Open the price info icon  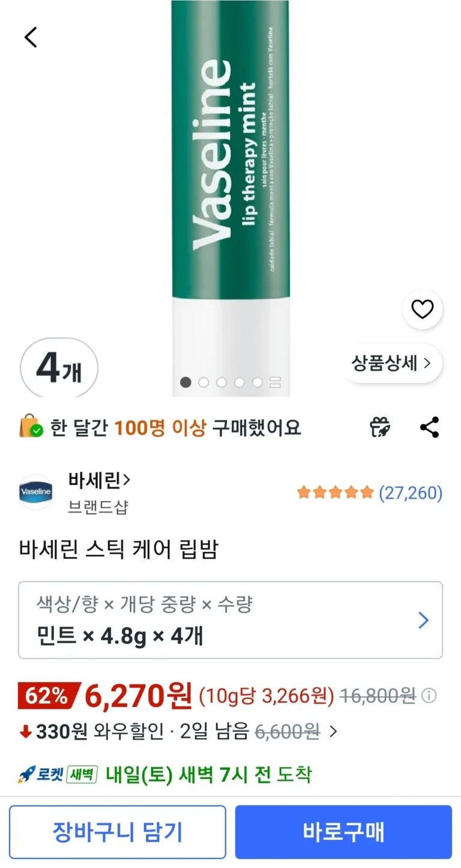coord(429,696)
